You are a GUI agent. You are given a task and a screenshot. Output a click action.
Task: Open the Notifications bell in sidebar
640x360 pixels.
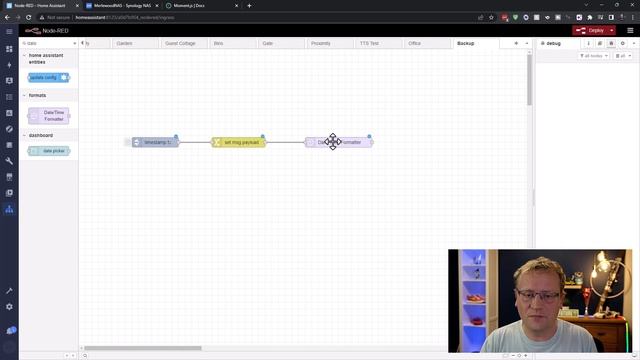point(10,331)
